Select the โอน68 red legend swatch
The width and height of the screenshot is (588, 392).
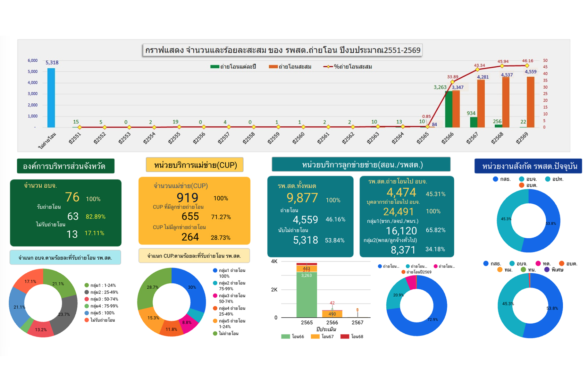point(345,336)
